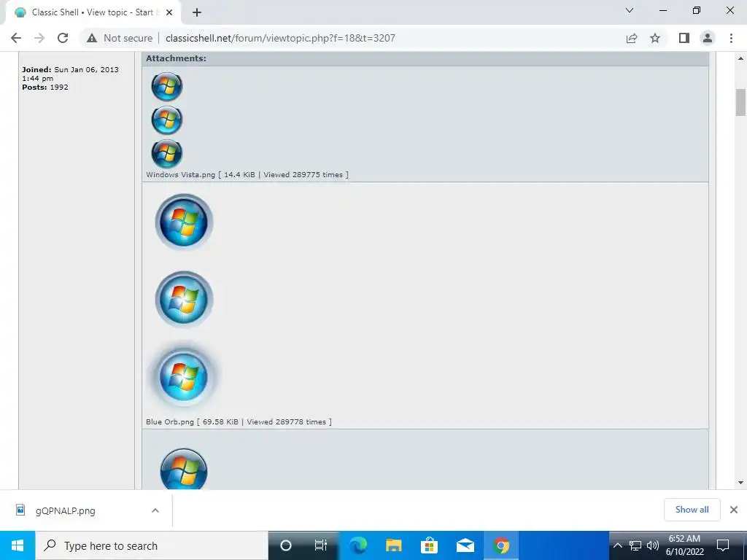Click the Joined date text

(70, 74)
